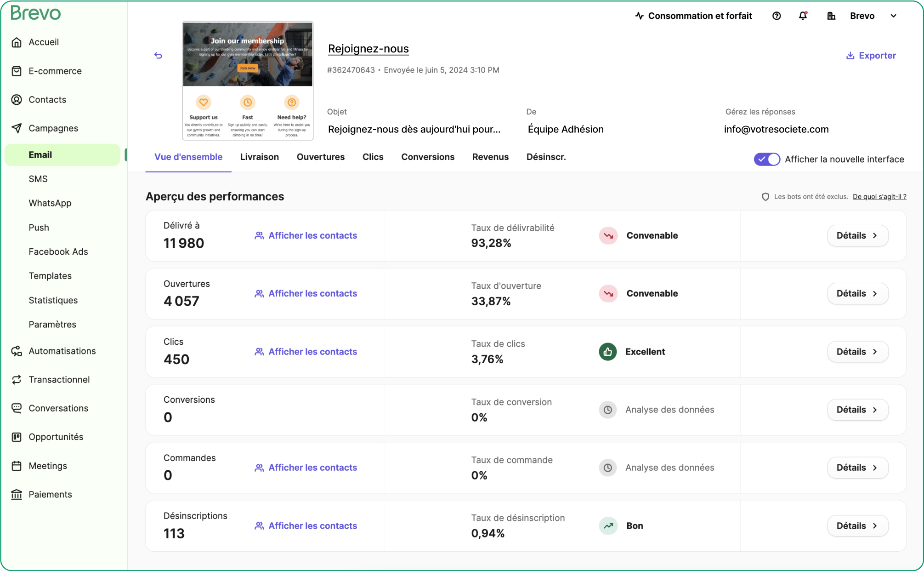Switch to the Revenus tab
This screenshot has height=571, width=924.
click(x=490, y=157)
